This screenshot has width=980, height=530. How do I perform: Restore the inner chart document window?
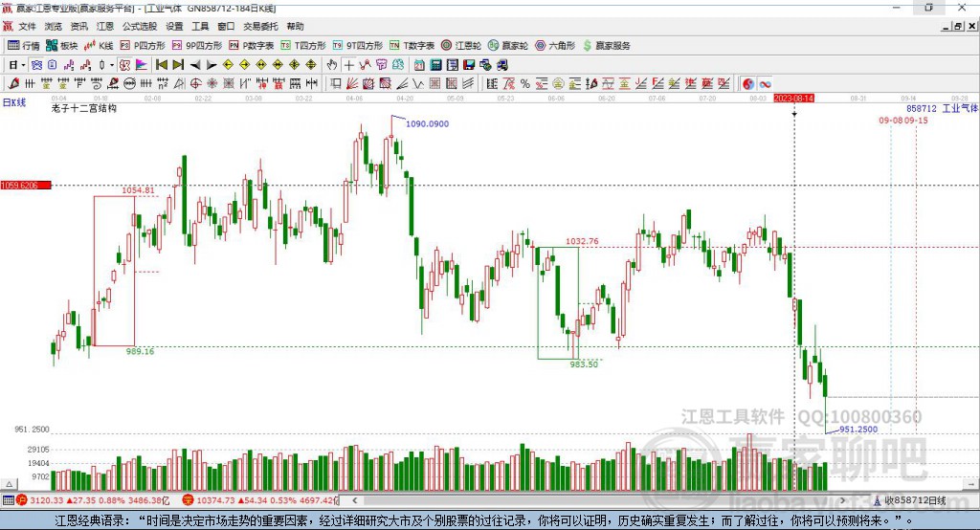pos(957,26)
